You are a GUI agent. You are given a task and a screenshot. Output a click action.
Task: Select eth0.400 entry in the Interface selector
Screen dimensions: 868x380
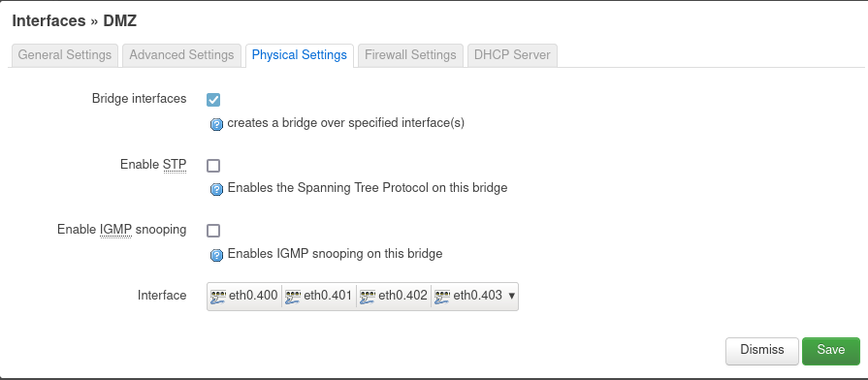[x=244, y=296]
